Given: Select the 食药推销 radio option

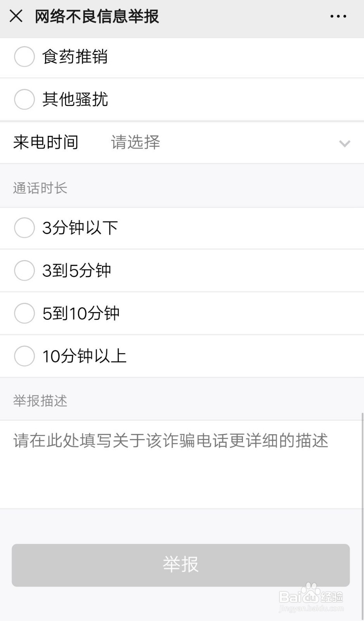Looking at the screenshot, I should (24, 57).
